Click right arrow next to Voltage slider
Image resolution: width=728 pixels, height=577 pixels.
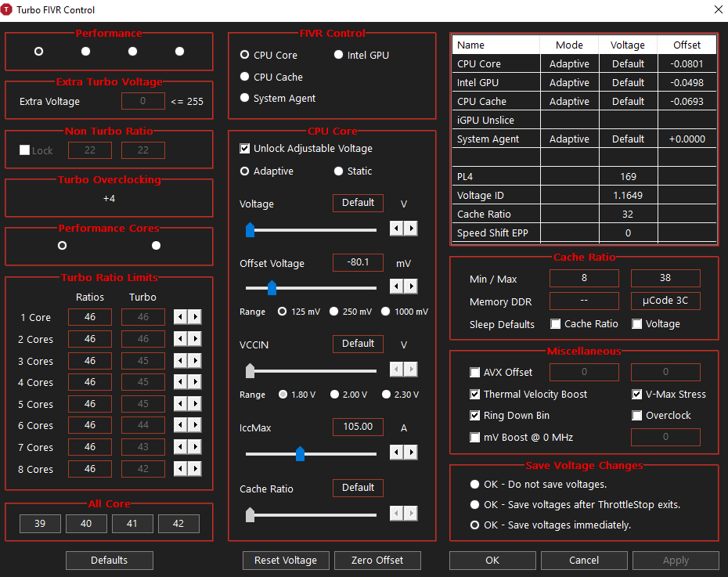pos(411,229)
